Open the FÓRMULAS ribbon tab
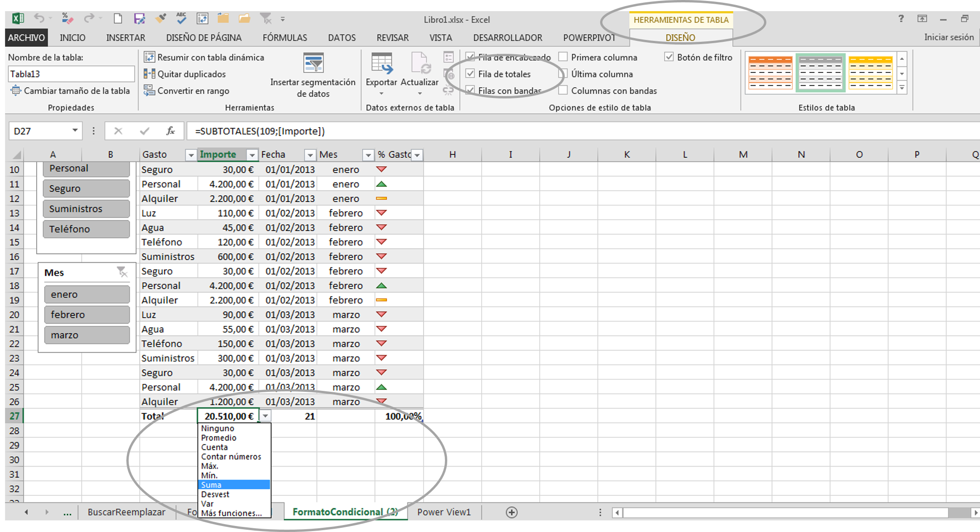This screenshot has width=980, height=532. (284, 38)
